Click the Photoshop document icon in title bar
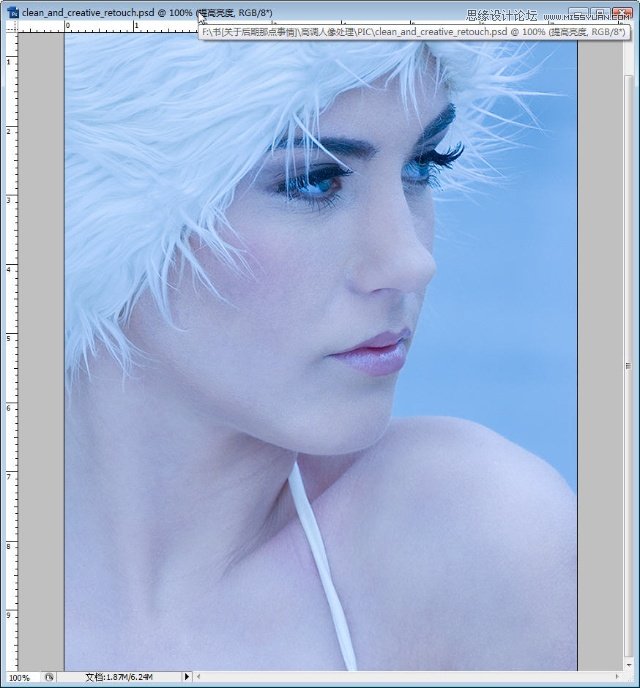 tap(13, 12)
